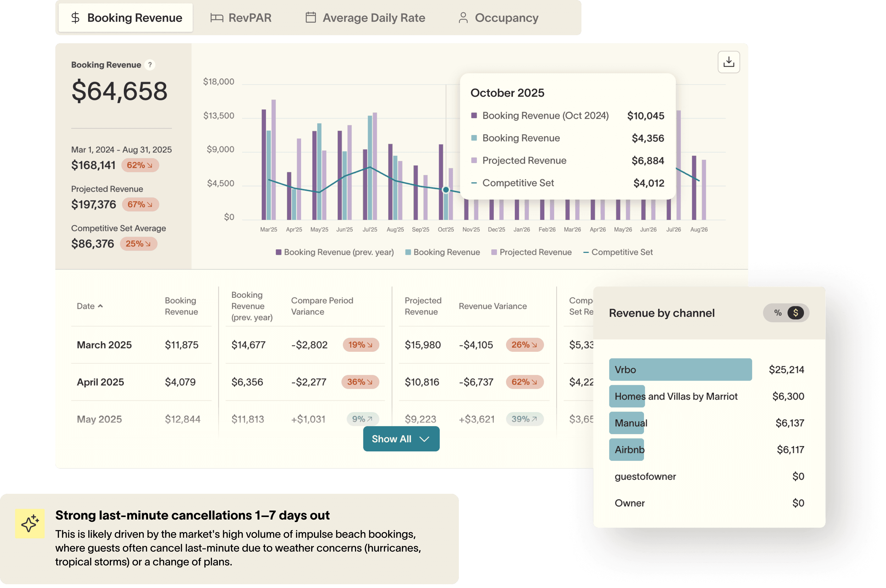Switch Revenue by channel to percentage view
This screenshot has width=886, height=588.
(778, 313)
